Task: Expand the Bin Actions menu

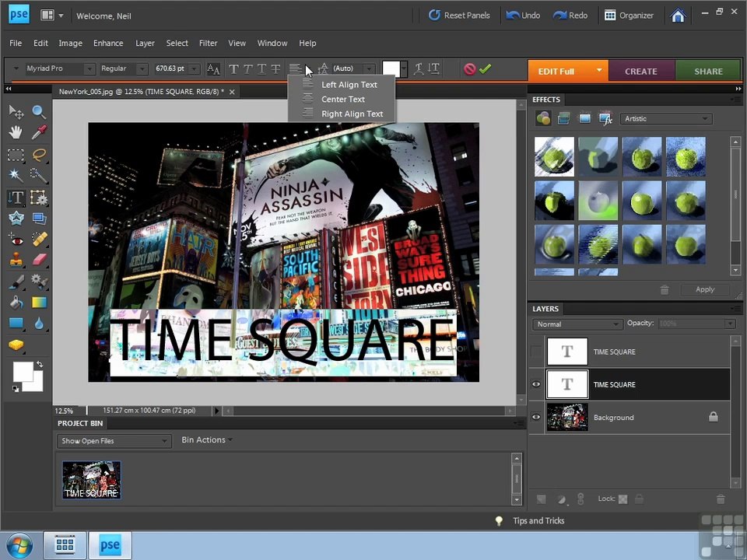Action: click(207, 440)
